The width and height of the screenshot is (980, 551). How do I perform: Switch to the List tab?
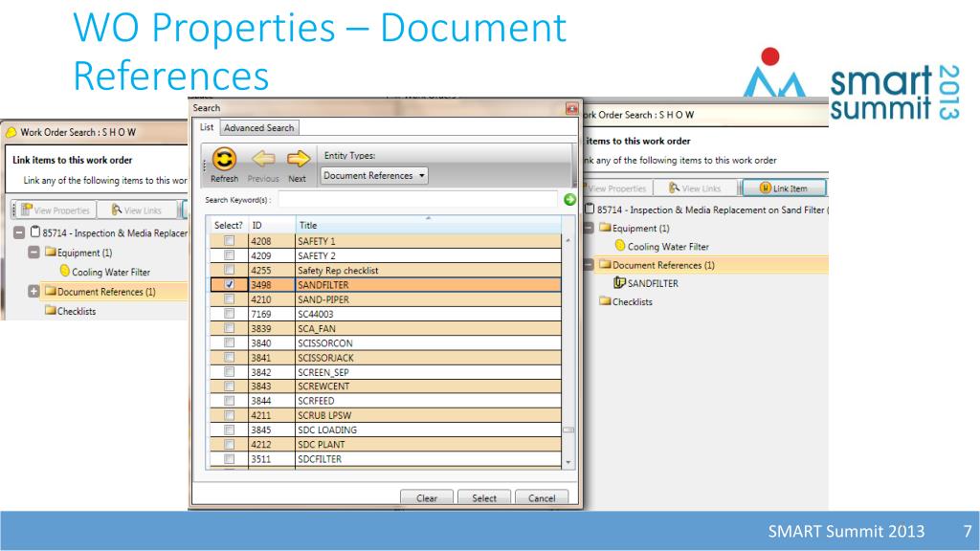207,127
